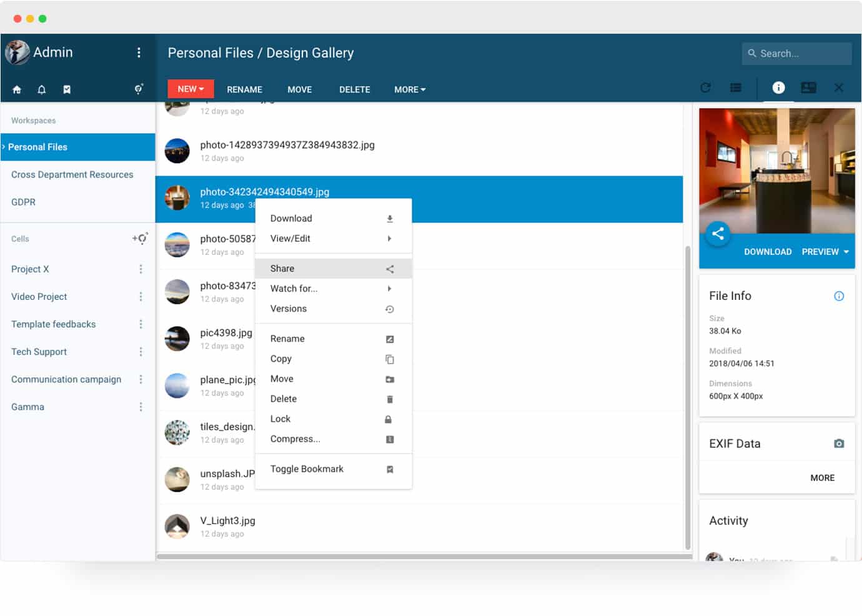Click MORE in EXIF Data card

pyautogui.click(x=822, y=478)
